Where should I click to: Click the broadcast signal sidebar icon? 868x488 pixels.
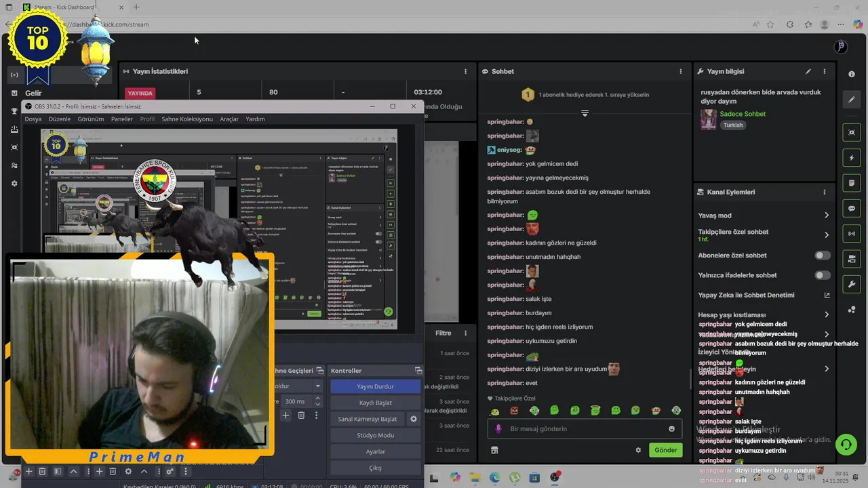pyautogui.click(x=852, y=234)
